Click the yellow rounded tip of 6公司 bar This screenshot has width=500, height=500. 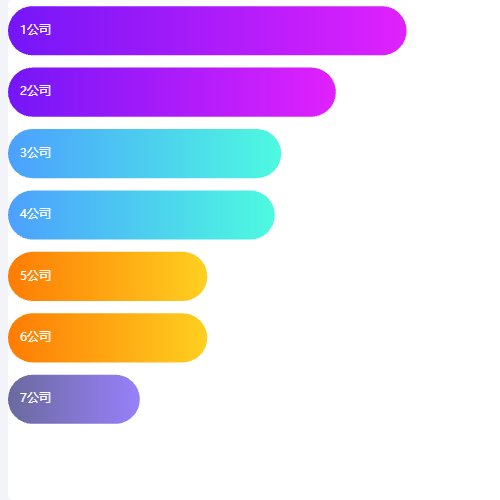195,338
